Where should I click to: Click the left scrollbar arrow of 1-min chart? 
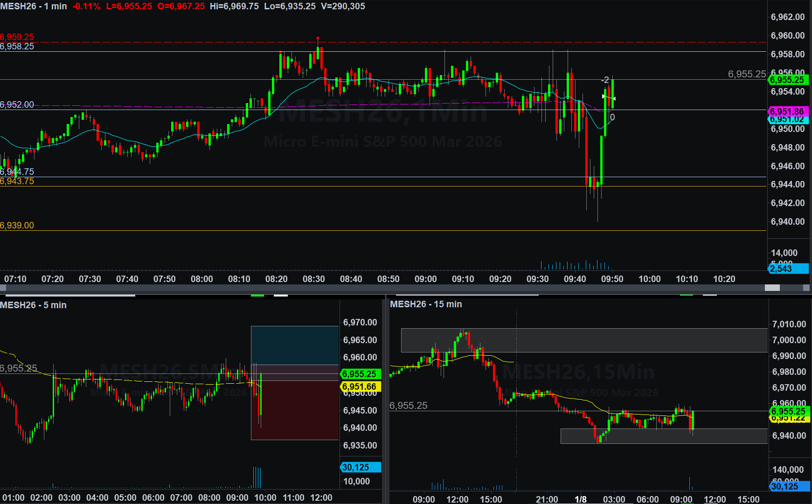click(3, 288)
